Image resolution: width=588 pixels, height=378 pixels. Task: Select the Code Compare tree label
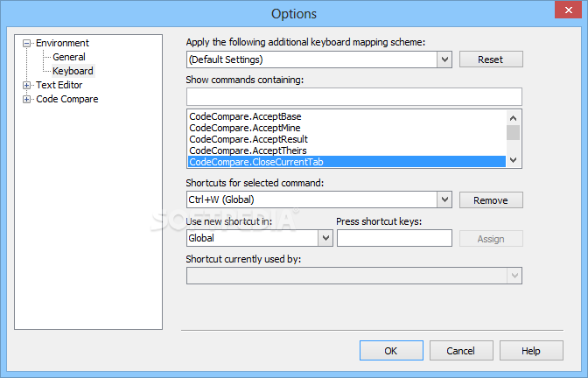(x=67, y=99)
